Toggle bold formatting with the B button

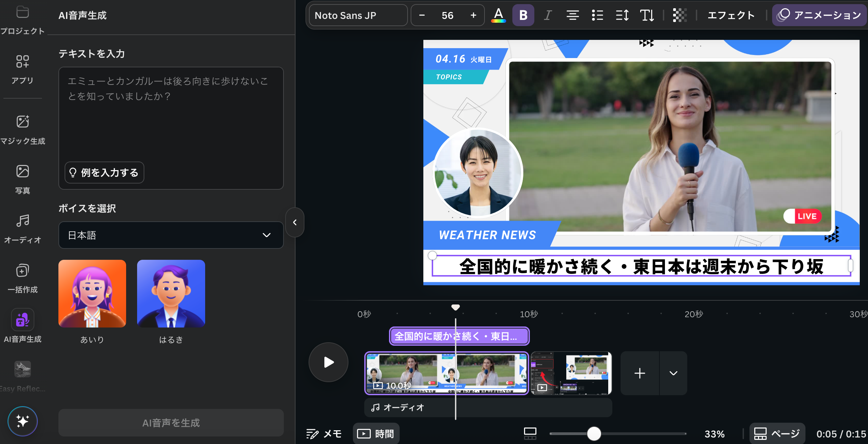click(523, 15)
